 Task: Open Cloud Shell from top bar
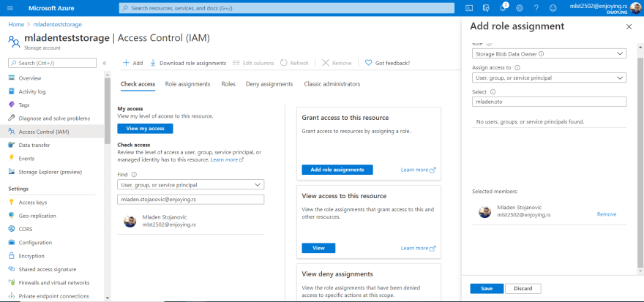coord(469,8)
